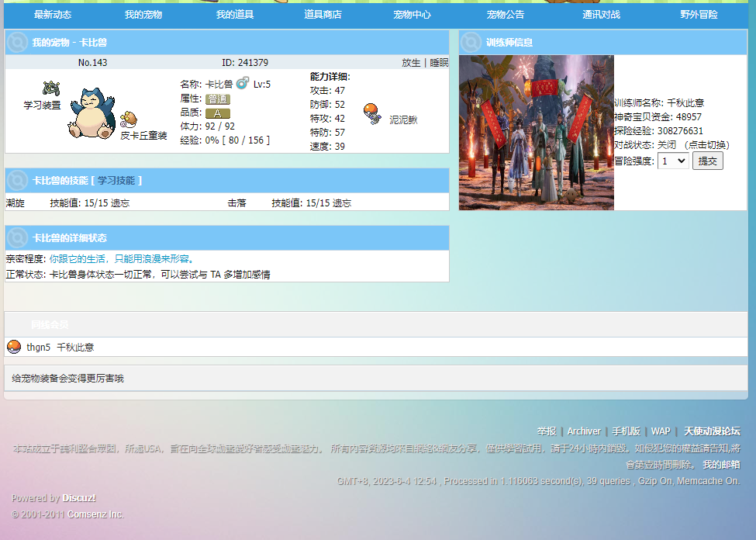Click the 提交 button
756x540 pixels.
(708, 161)
